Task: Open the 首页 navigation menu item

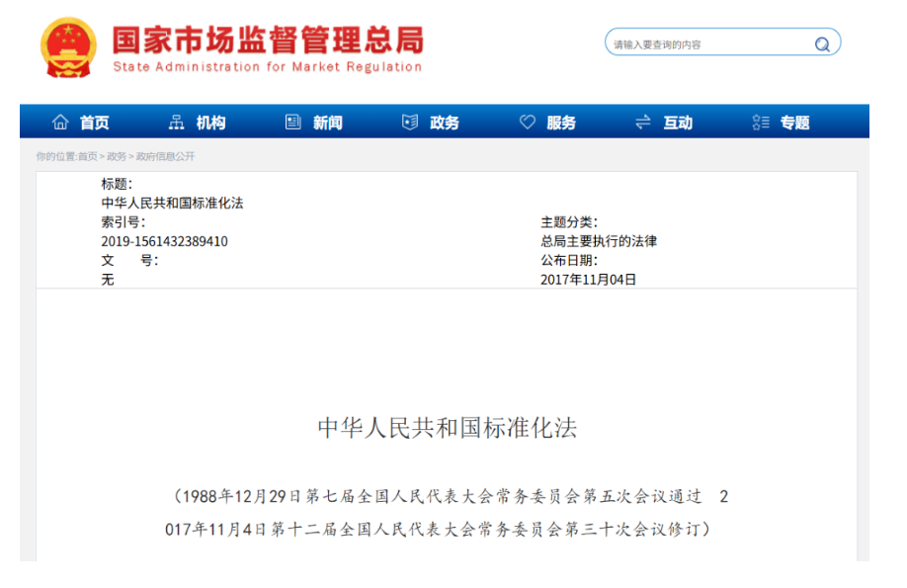Action: [x=95, y=123]
